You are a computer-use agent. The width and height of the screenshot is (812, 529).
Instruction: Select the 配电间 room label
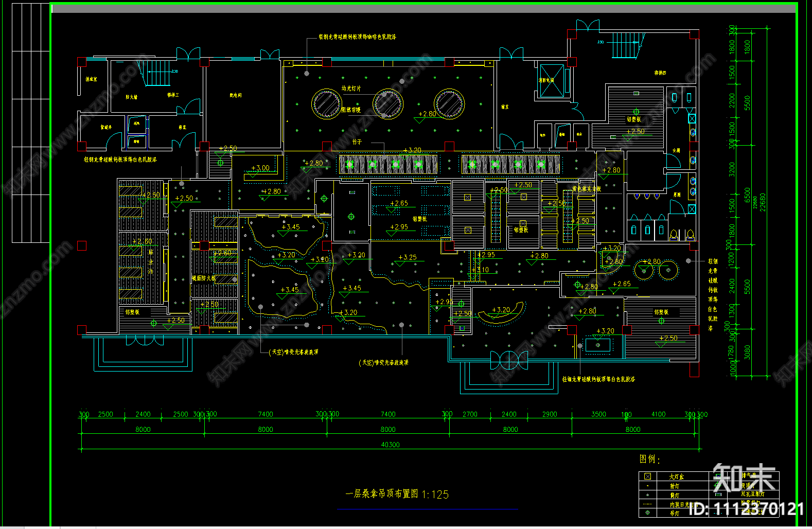click(236, 95)
